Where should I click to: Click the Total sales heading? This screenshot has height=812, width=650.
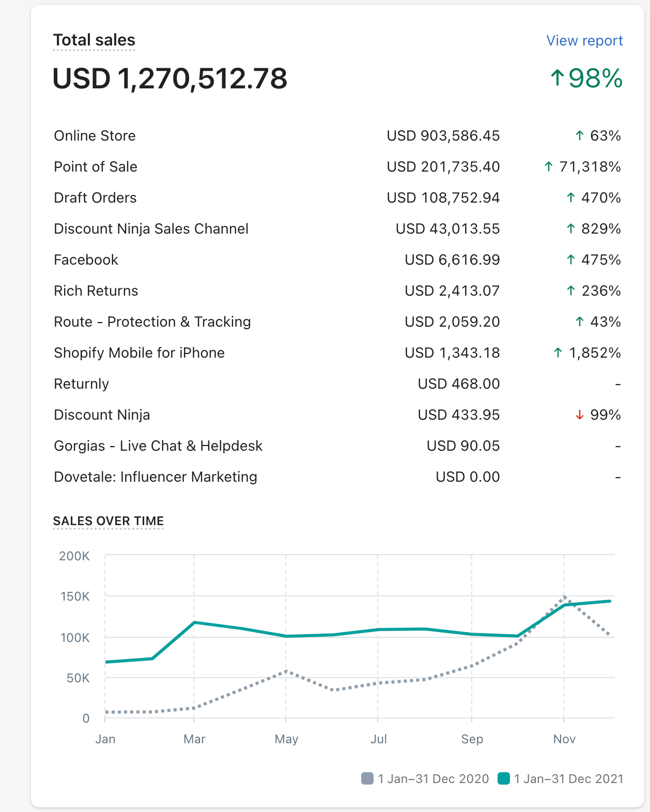click(x=94, y=40)
